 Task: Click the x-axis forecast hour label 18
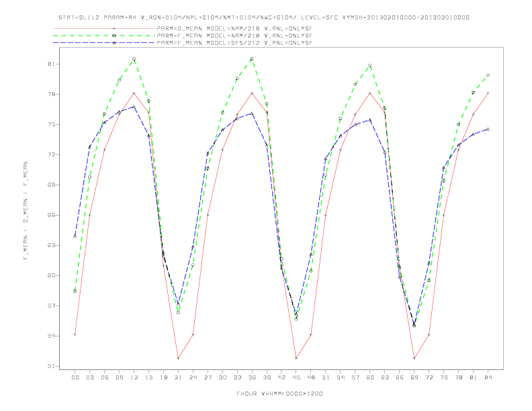click(163, 377)
